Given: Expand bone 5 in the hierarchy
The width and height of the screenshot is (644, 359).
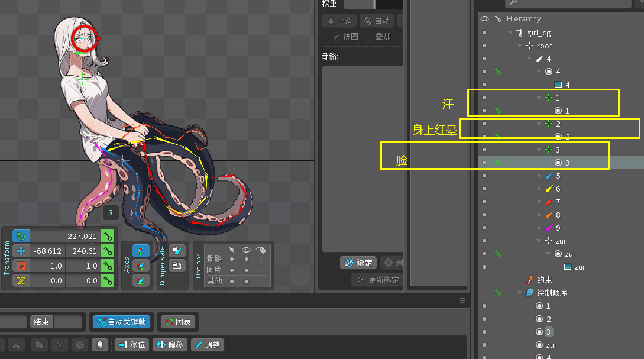Looking at the screenshot, I should pos(539,176).
